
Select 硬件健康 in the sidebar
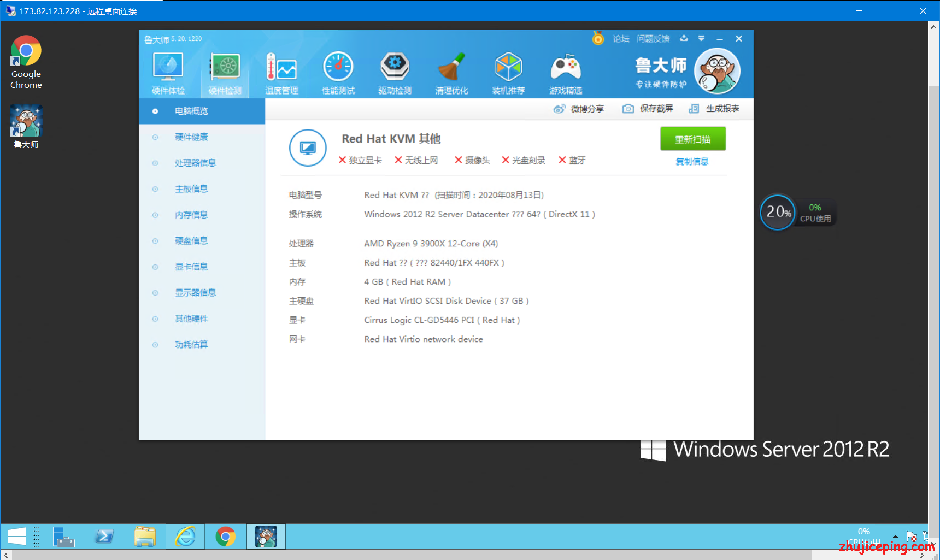click(x=202, y=137)
